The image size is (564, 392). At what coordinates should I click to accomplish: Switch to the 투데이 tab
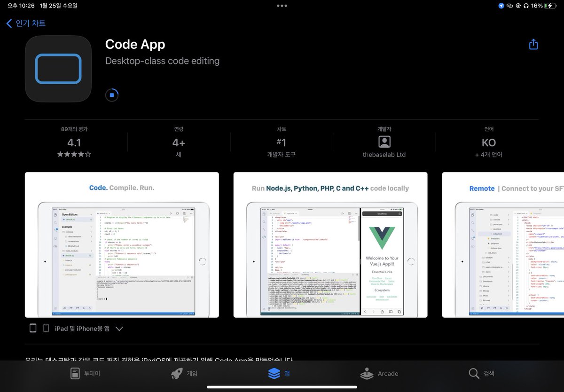coord(85,374)
